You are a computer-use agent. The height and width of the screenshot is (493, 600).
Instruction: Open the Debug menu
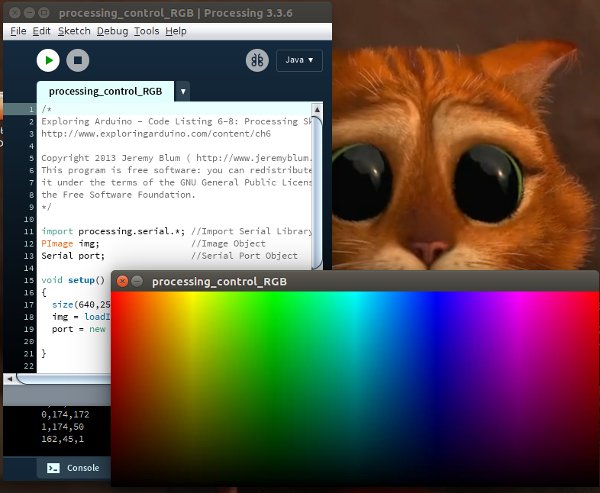[112, 31]
